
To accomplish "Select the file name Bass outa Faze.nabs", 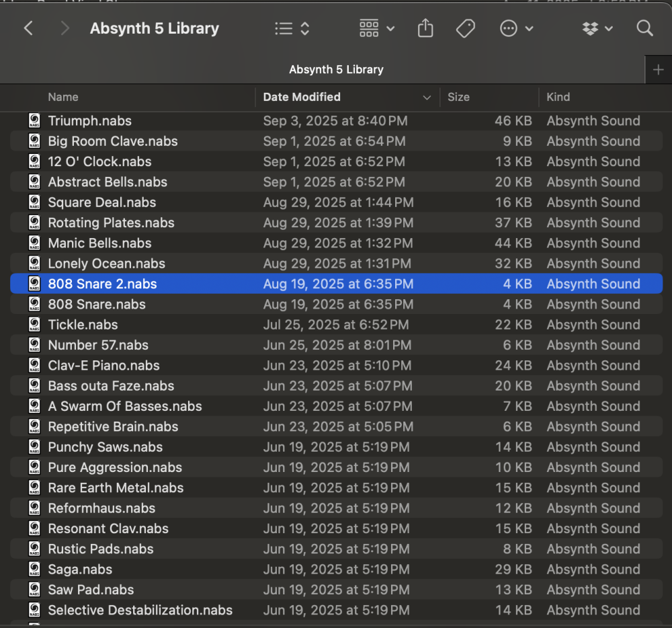I will coord(111,385).
